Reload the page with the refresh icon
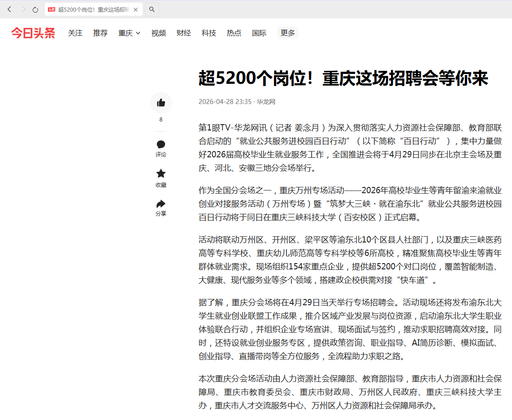 point(35,10)
